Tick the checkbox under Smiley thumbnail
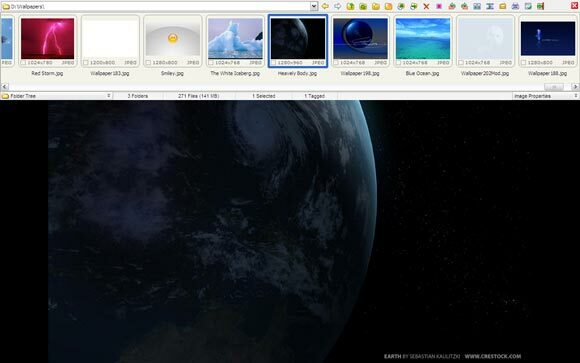580x363 pixels. (x=148, y=63)
